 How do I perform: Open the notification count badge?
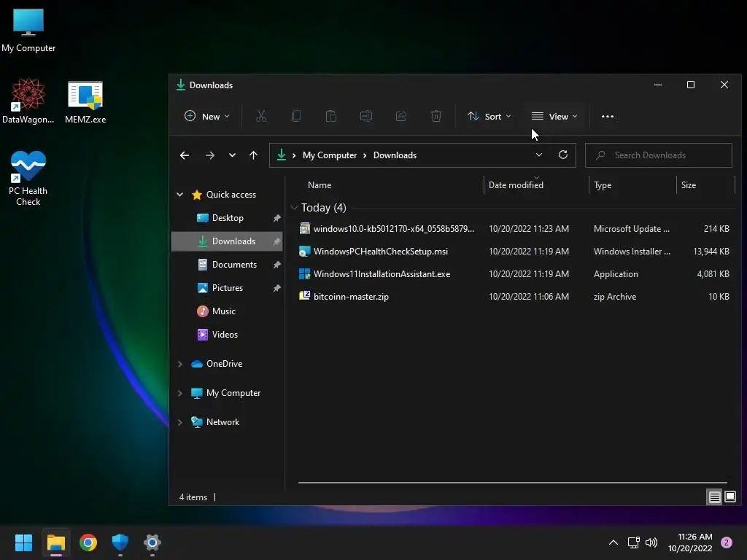click(727, 542)
